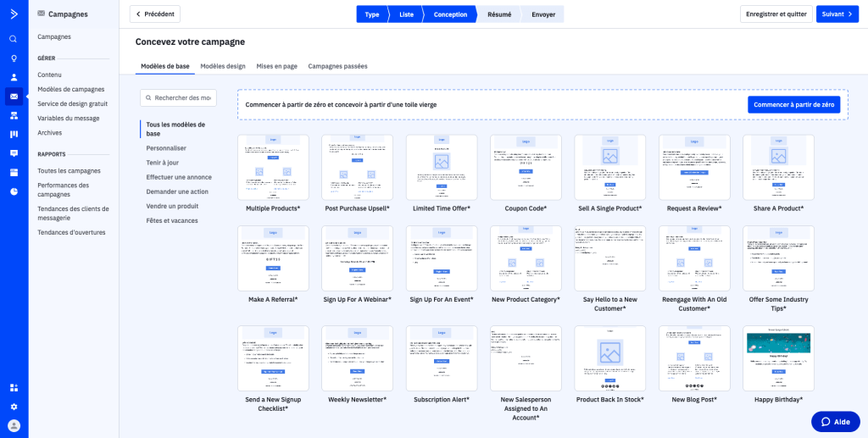Filter templates by Vendre un produit
Viewport: 868px width, 438px height.
[172, 206]
